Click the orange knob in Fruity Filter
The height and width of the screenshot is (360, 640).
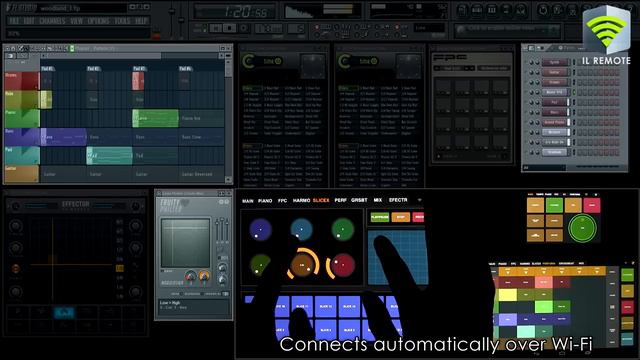point(204,277)
